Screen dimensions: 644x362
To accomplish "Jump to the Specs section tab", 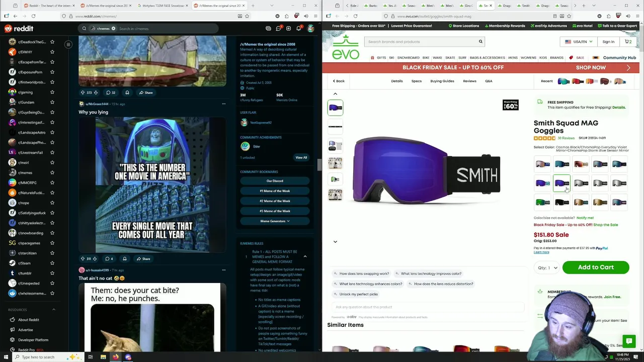I will pos(417,81).
